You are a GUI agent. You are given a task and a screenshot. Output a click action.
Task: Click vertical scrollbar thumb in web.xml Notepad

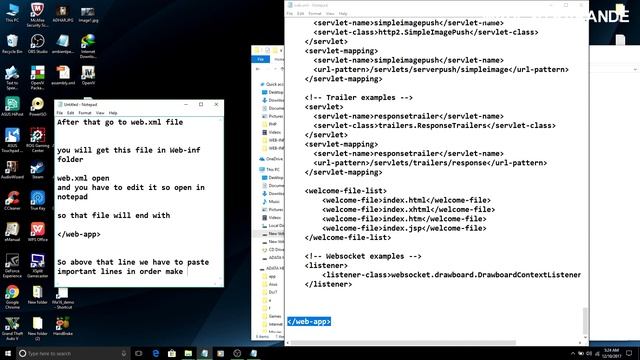(585, 321)
